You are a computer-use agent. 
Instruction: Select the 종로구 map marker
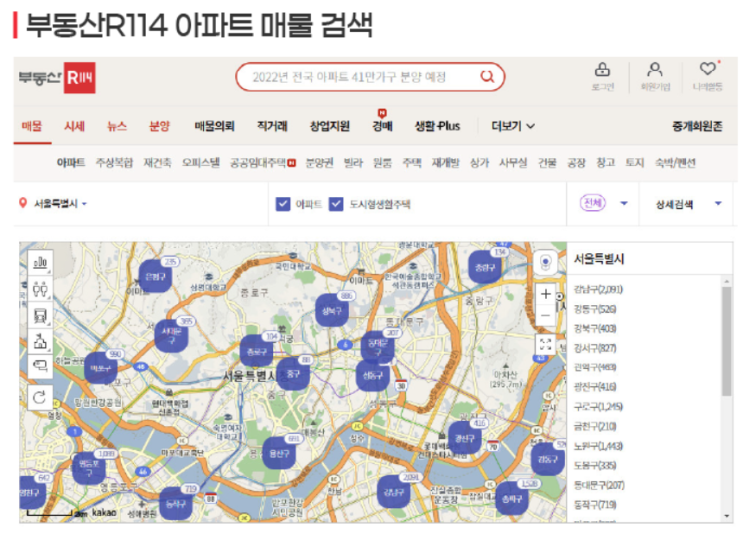pyautogui.click(x=256, y=351)
